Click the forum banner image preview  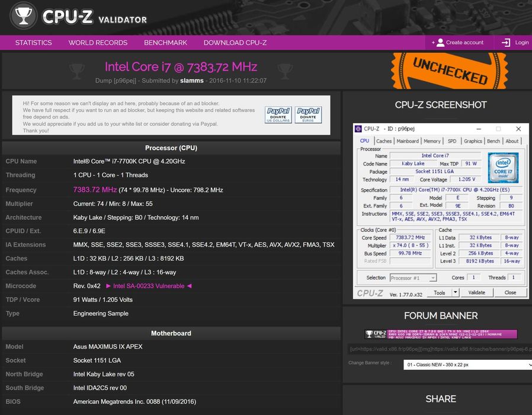tap(441, 334)
